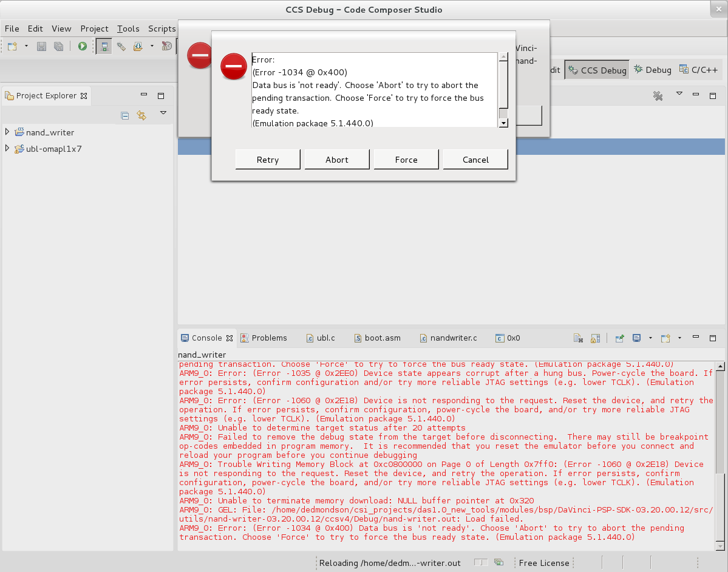Click the Console scrollbar up arrow
This screenshot has height=572, width=728.
click(720, 366)
